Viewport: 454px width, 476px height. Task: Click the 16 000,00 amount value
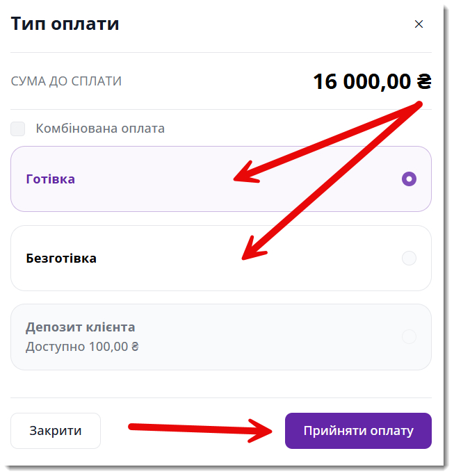pos(362,82)
